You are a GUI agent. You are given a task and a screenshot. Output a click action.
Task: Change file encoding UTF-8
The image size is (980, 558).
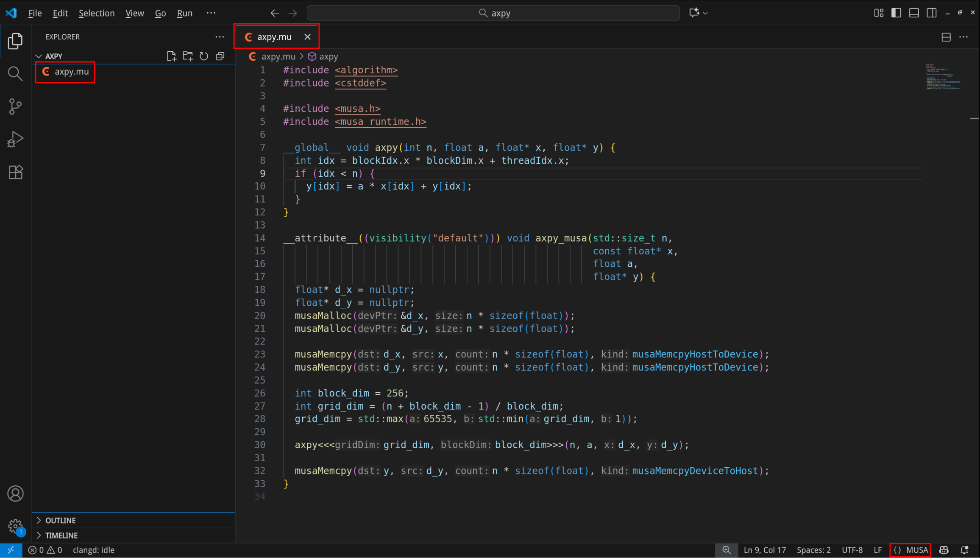point(852,550)
